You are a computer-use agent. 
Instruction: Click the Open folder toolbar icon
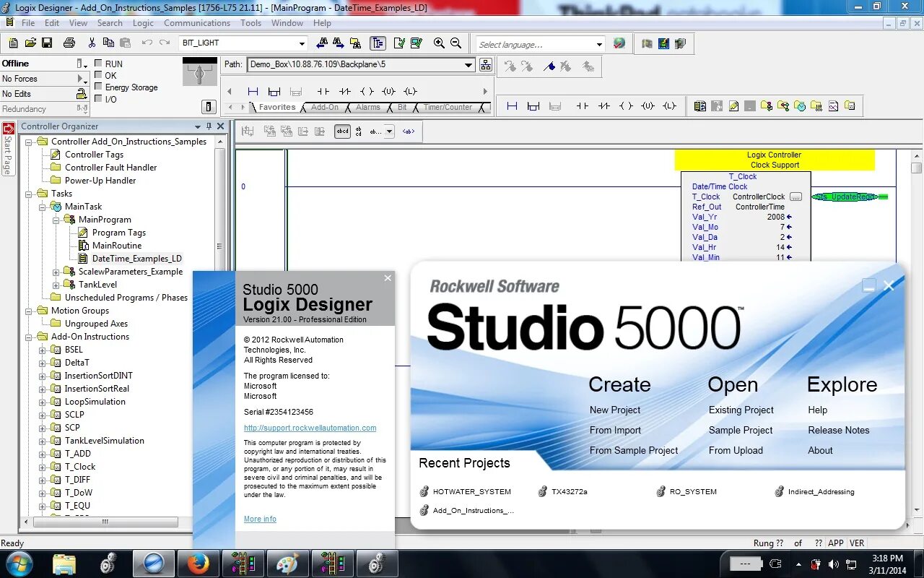30,43
